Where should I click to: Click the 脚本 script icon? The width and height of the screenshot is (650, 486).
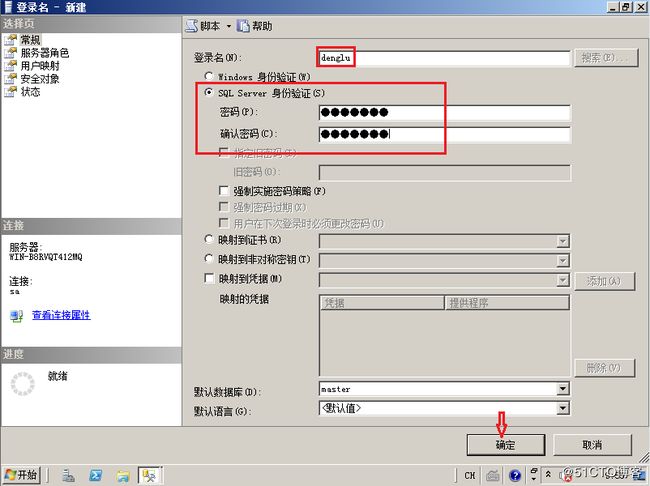point(191,26)
